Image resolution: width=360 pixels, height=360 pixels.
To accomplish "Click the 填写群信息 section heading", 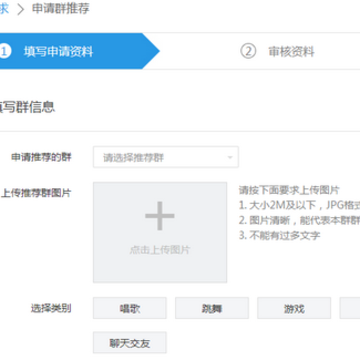I will point(27,107).
